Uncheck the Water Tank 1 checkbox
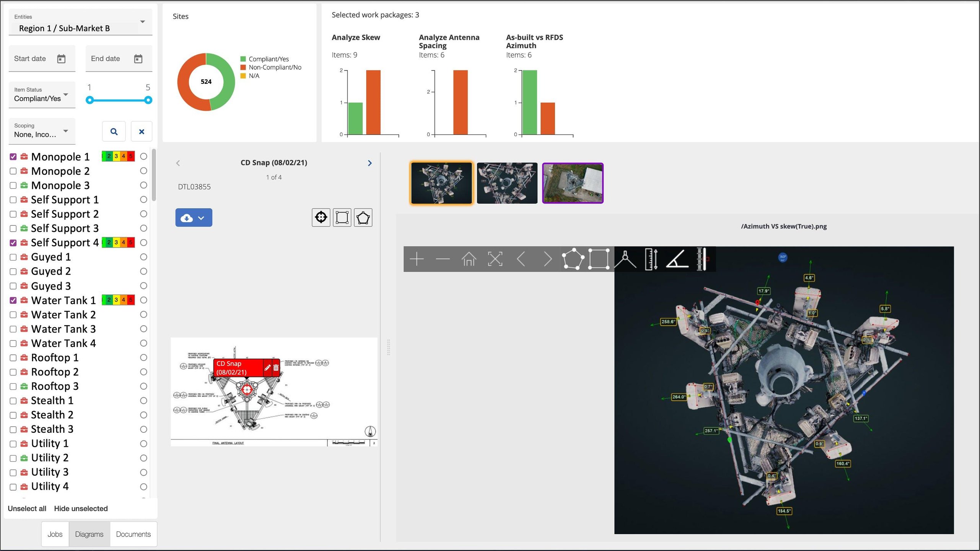The image size is (980, 551). pos(13,300)
